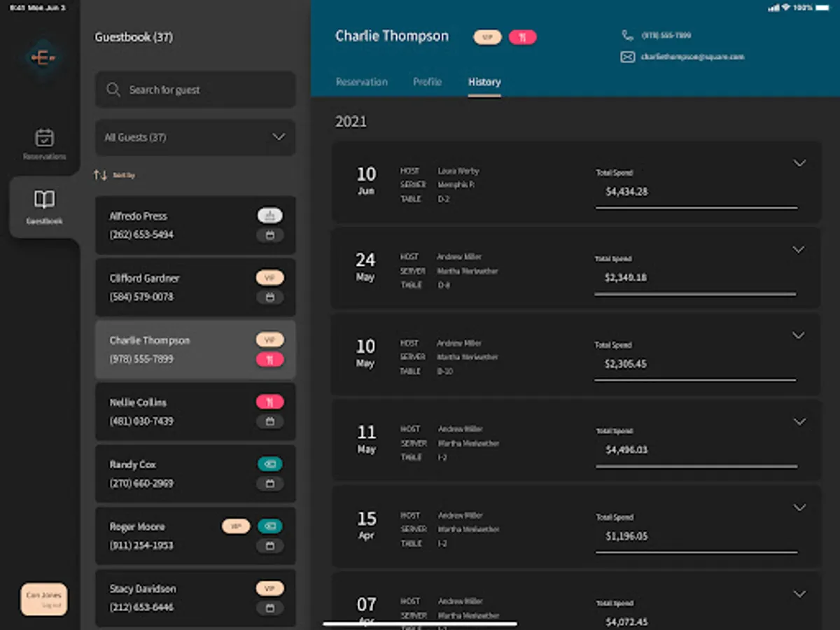The image size is (840, 630).
Task: Click the calendar badge on Roger Moore
Action: point(270,546)
